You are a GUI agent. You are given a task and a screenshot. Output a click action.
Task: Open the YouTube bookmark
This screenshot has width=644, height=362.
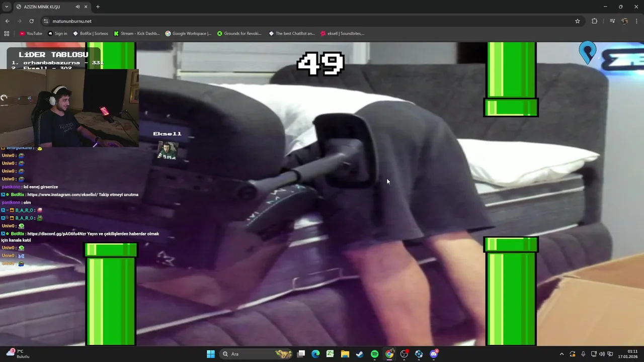click(x=31, y=34)
